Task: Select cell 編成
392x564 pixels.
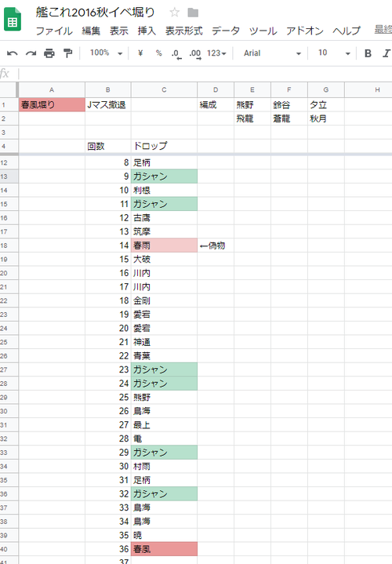Action: [216, 104]
